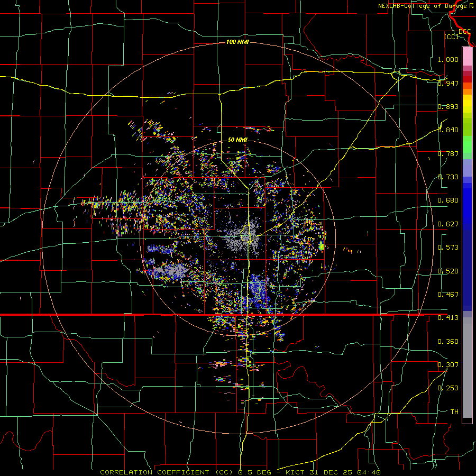Select the 0.520 legend value

coord(448,271)
